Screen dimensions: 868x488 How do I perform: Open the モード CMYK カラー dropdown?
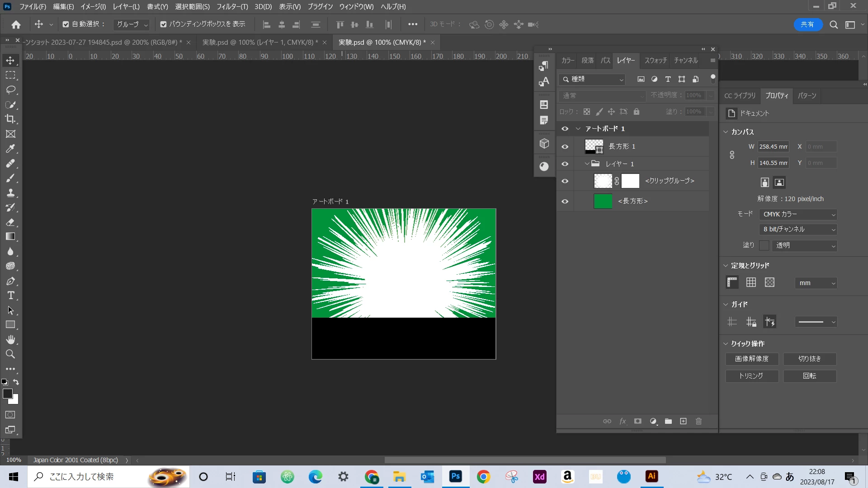[x=798, y=215]
